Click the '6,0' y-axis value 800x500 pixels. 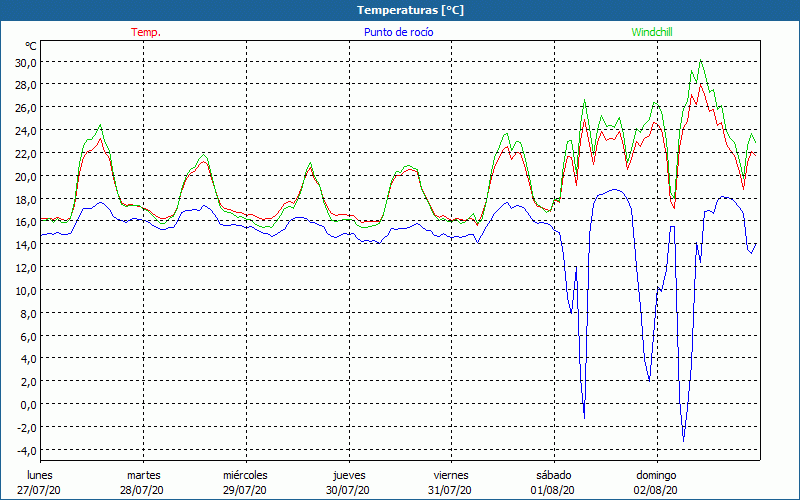pyautogui.click(x=28, y=336)
